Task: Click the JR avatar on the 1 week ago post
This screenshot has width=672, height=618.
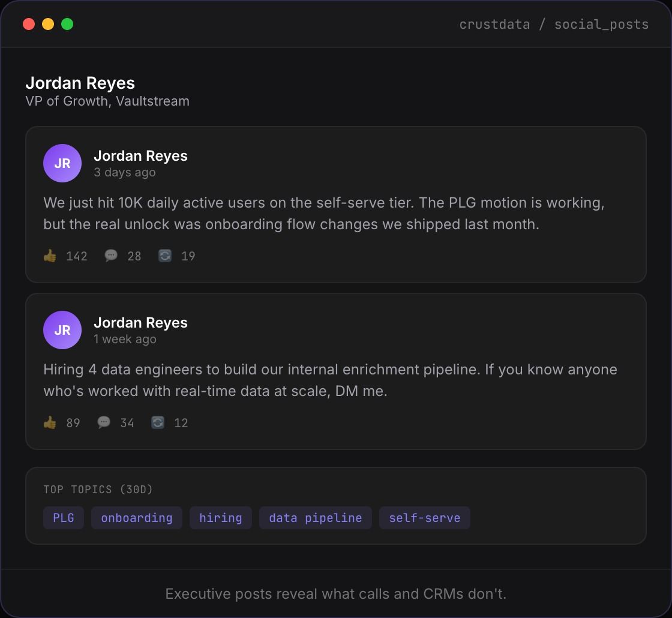Action: [x=62, y=330]
